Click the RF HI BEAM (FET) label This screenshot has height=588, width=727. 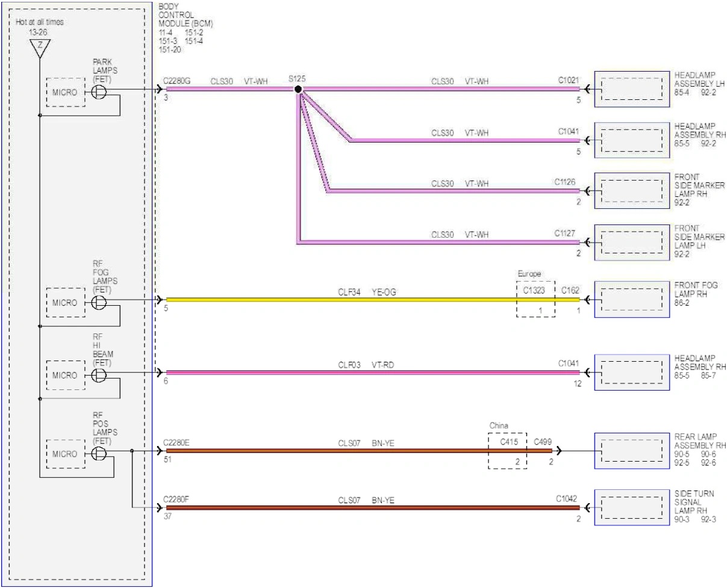point(103,350)
